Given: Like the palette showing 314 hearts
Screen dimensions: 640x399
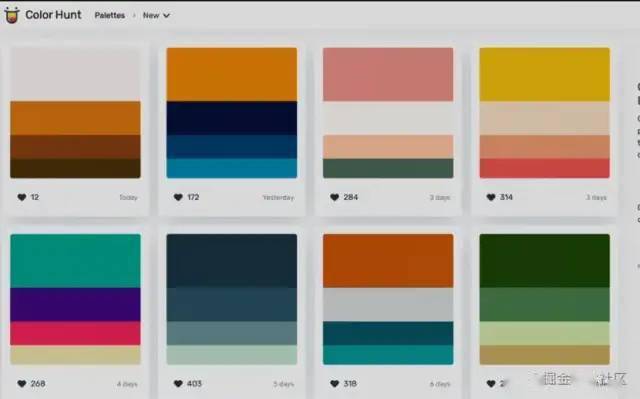Looking at the screenshot, I should coord(491,197).
